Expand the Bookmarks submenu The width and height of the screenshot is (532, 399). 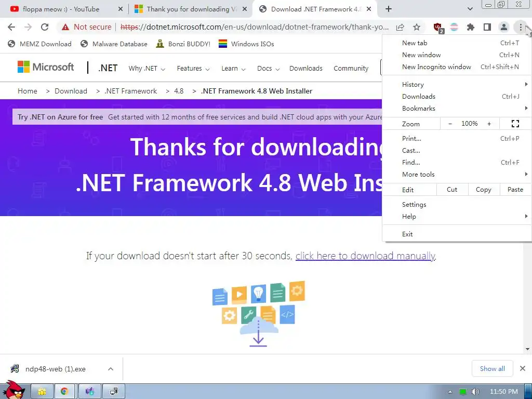click(x=457, y=108)
